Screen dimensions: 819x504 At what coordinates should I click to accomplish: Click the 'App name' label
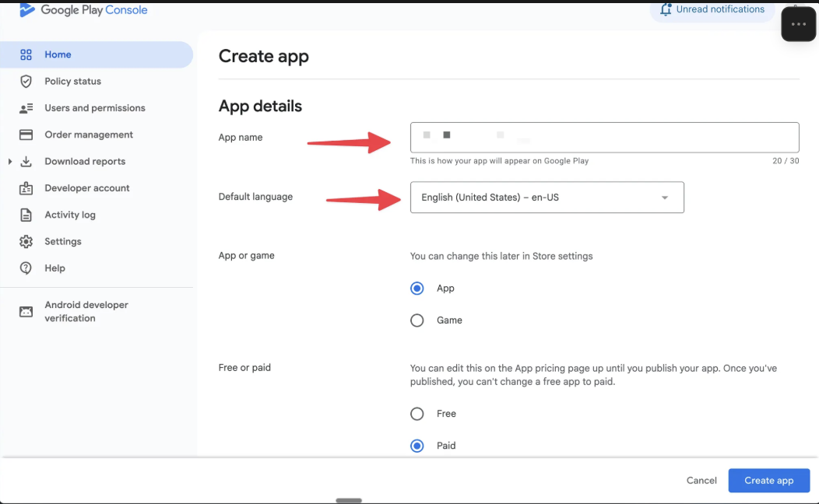click(x=241, y=137)
